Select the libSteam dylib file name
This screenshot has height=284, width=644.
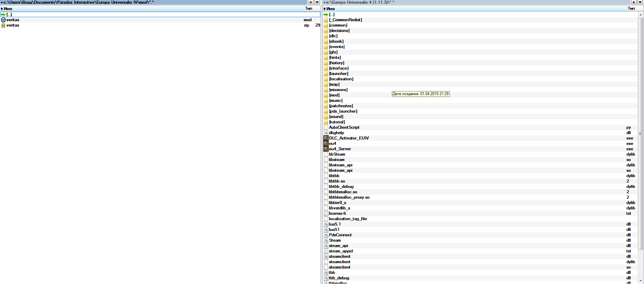(337, 154)
